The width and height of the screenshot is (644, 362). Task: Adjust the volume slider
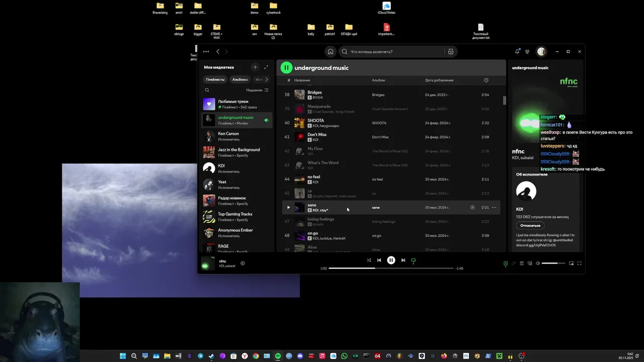(553, 263)
